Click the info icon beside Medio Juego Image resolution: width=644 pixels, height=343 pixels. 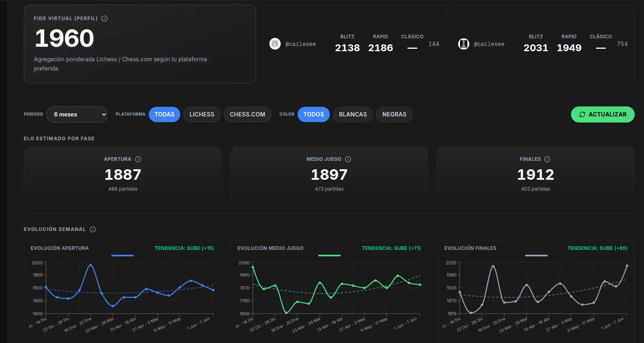[x=348, y=159]
